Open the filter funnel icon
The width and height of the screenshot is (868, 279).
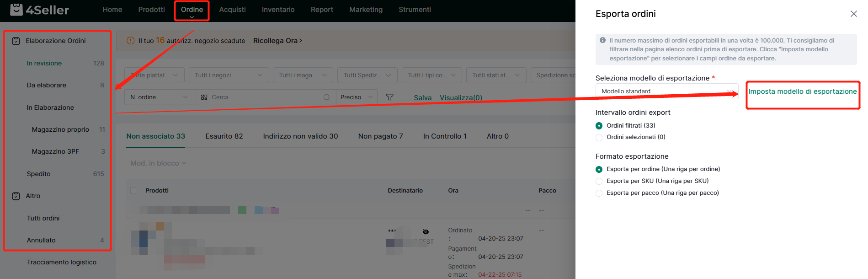(389, 97)
